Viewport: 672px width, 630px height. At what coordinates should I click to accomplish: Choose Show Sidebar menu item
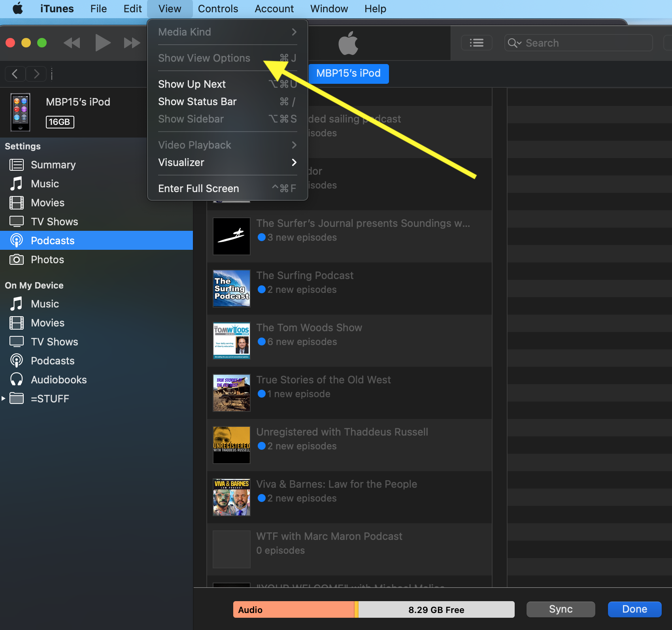(227, 119)
